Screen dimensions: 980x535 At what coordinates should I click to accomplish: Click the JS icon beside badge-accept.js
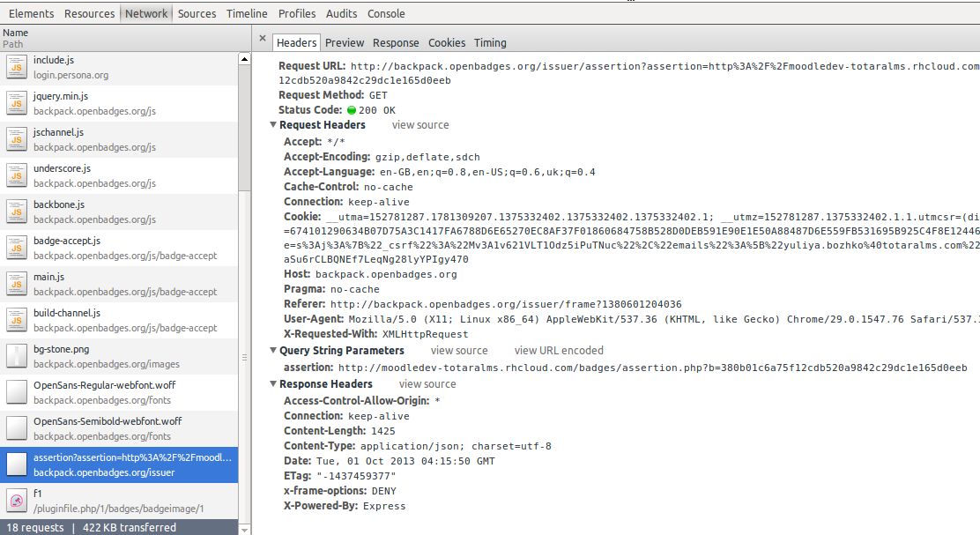[x=17, y=249]
